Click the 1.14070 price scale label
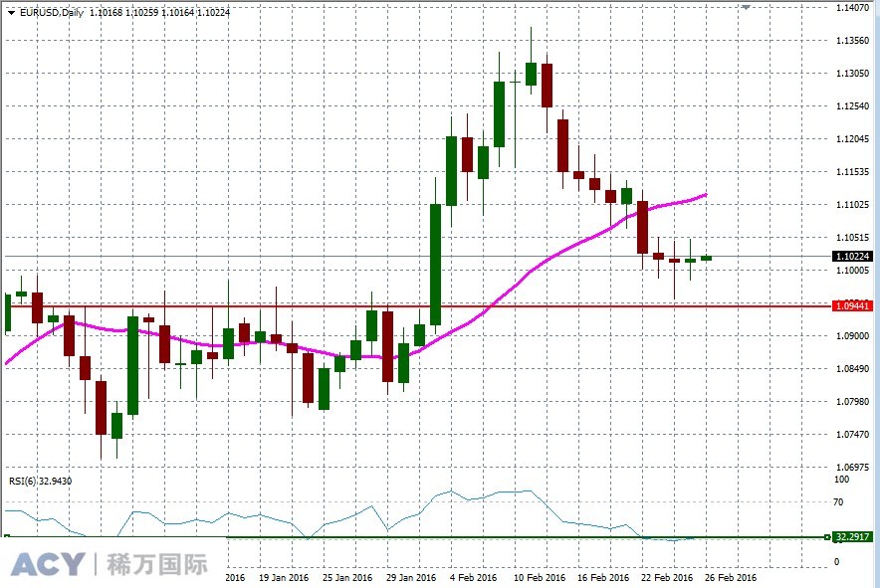880x588 pixels. pyautogui.click(x=852, y=8)
